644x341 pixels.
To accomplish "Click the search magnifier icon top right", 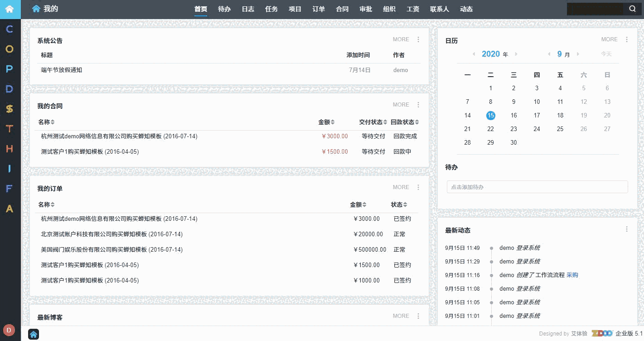I will (x=632, y=8).
